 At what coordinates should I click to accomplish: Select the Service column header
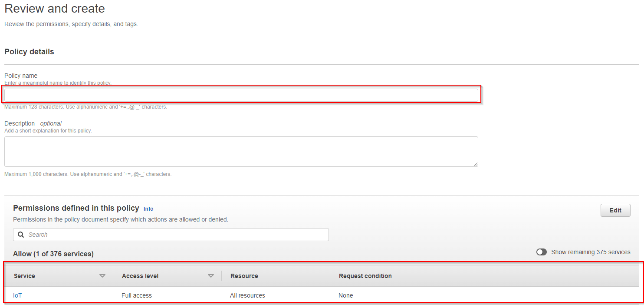pyautogui.click(x=25, y=276)
